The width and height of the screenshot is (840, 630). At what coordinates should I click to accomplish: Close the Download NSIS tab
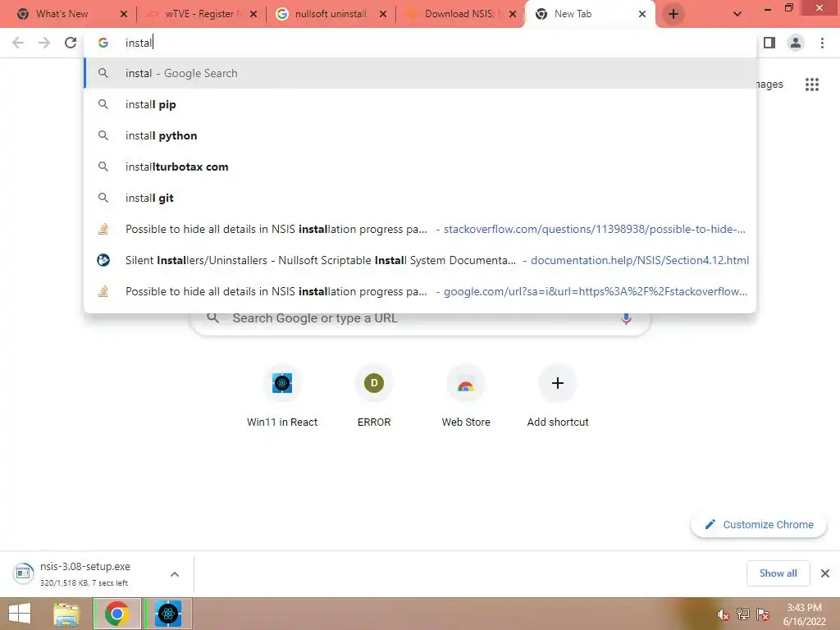[513, 15]
